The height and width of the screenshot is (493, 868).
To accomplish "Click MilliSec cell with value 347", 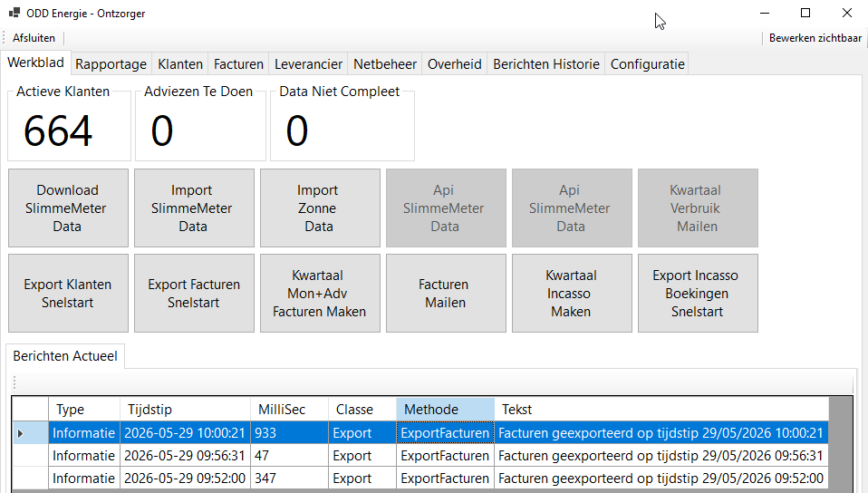I will pos(290,478).
